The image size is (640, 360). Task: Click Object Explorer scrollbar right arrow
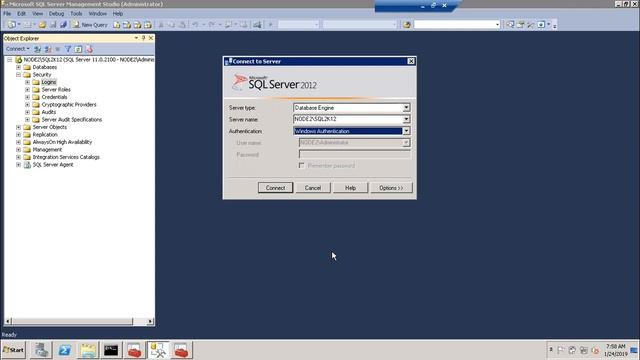pos(150,322)
